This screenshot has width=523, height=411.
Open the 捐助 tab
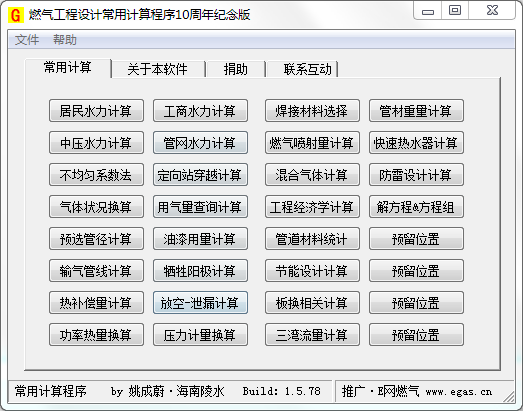coord(235,69)
